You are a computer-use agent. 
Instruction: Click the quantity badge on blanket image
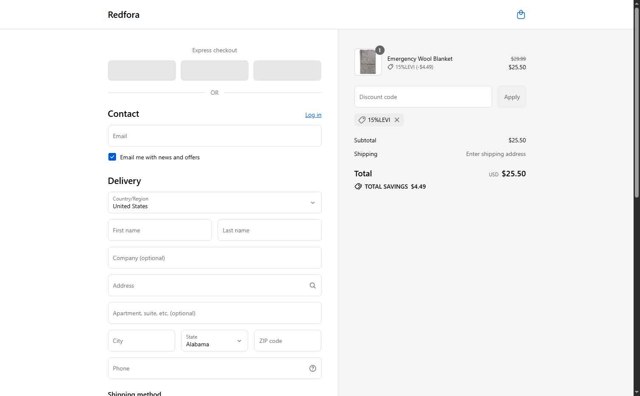pos(380,50)
